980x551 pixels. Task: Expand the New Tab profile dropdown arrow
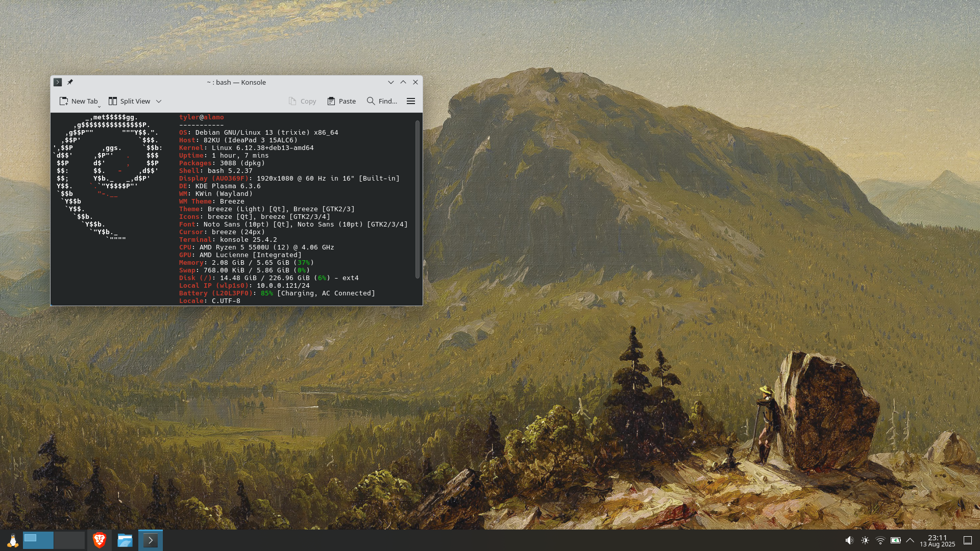(99, 107)
